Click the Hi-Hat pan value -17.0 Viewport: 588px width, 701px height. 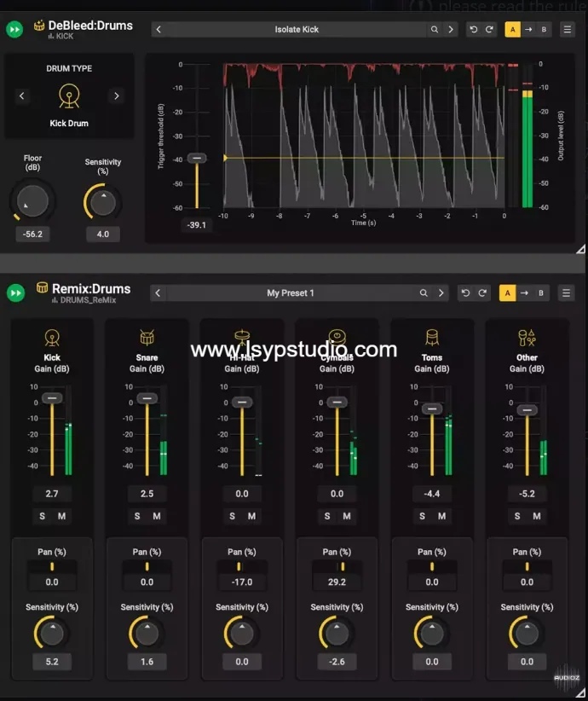tap(242, 582)
